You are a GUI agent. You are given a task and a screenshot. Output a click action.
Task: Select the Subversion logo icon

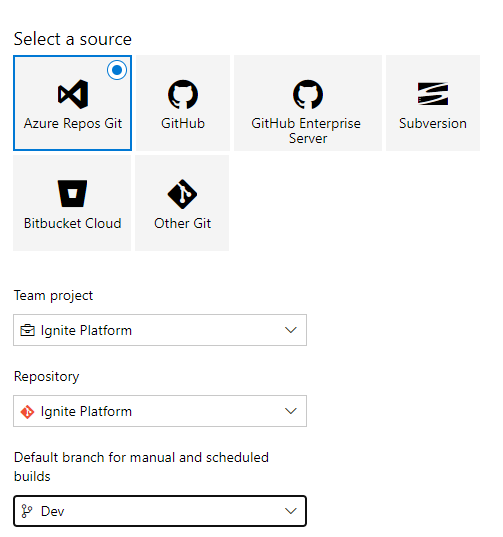(x=433, y=94)
